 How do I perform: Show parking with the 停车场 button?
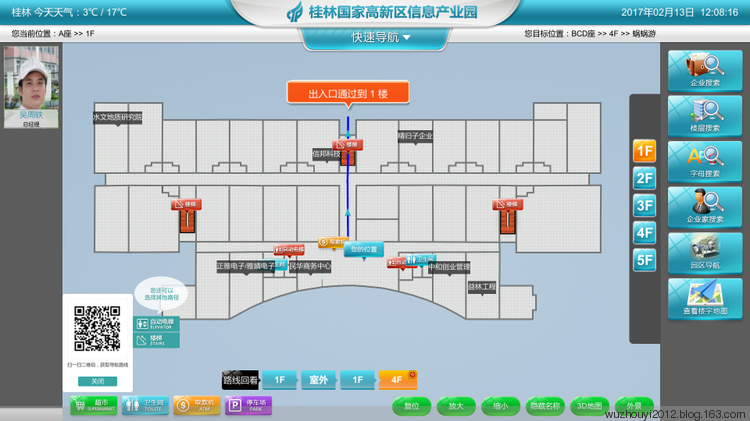[246, 405]
